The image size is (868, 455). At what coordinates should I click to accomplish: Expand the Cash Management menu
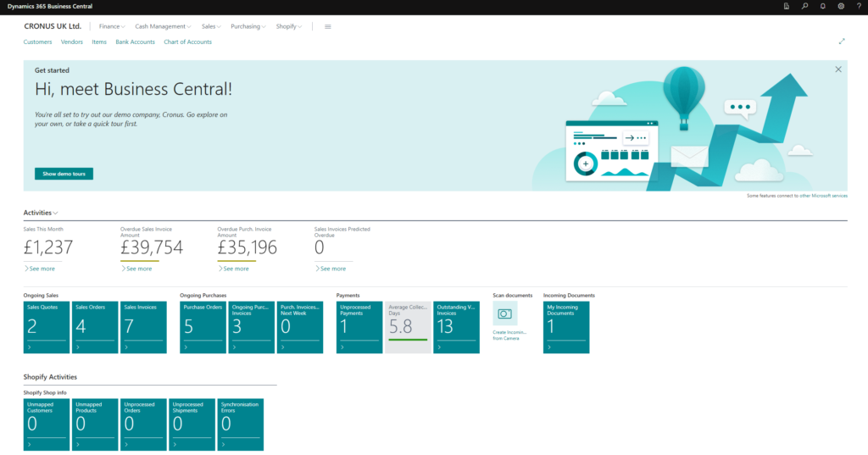pos(163,26)
